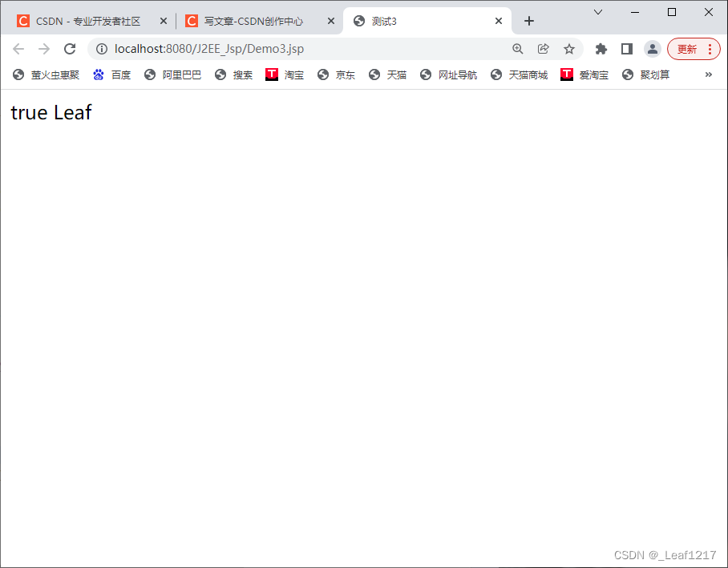Screen dimensions: 728x568
Task: Reload the Demo3.jsp page
Action: (x=70, y=49)
